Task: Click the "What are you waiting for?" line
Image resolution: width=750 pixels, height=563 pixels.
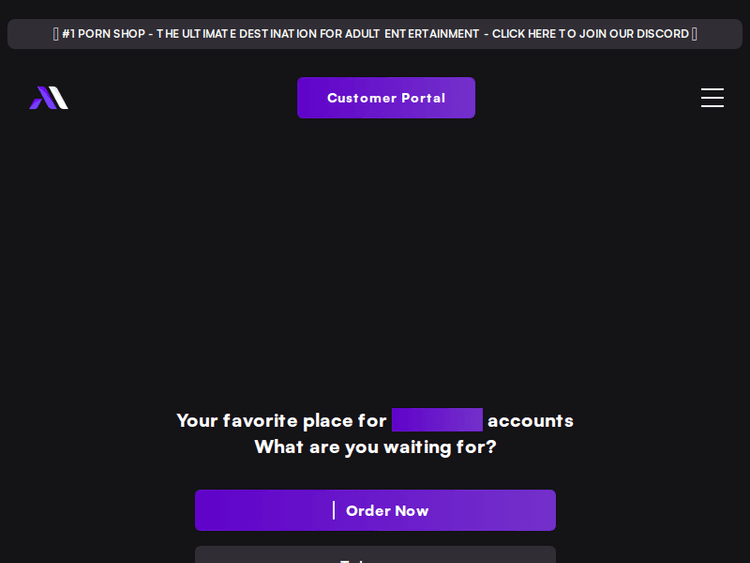Action: (x=375, y=447)
